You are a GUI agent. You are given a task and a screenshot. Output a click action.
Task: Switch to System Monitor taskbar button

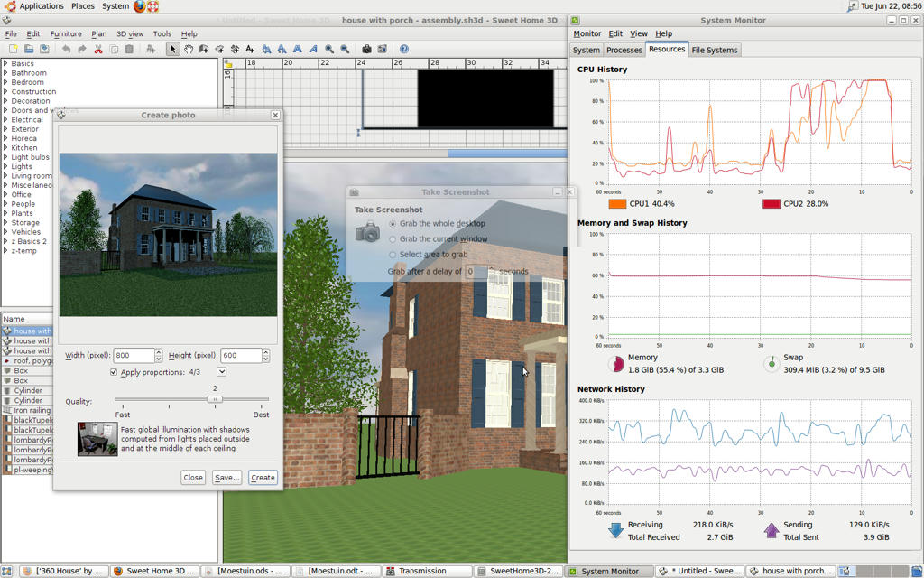[610, 571]
